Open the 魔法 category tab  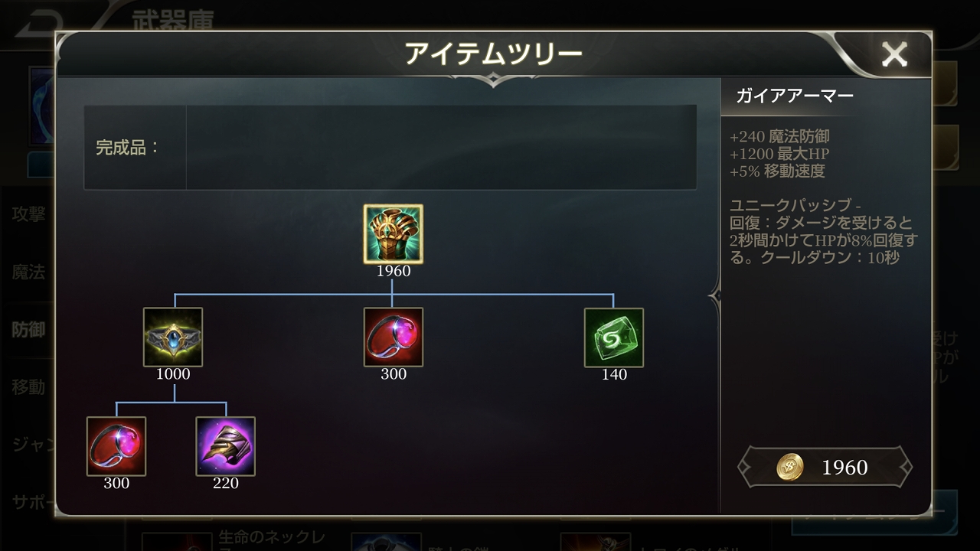point(28,272)
